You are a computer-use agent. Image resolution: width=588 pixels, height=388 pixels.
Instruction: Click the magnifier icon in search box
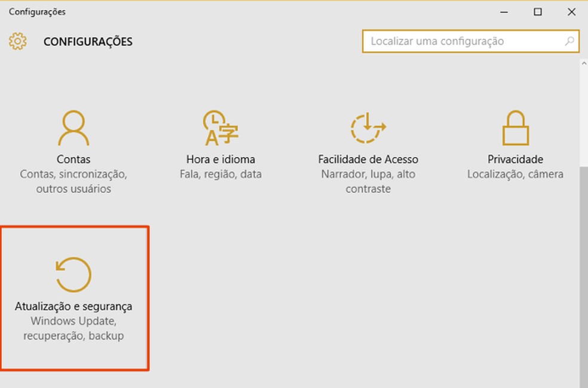(x=569, y=41)
